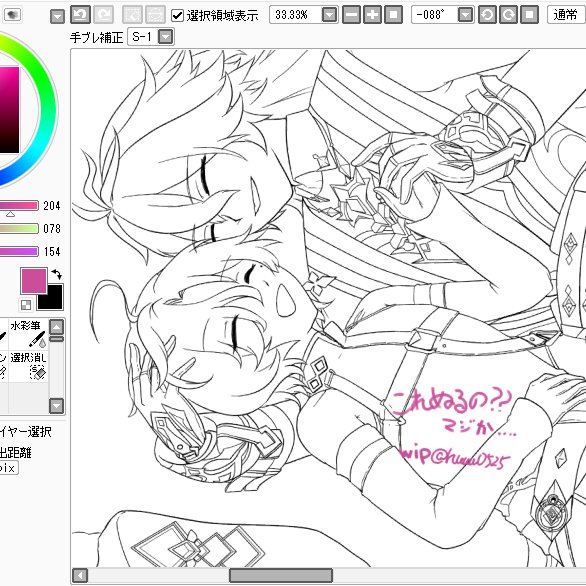Rotate the canvas clockwise
The width and height of the screenshot is (586, 586).
[508, 15]
